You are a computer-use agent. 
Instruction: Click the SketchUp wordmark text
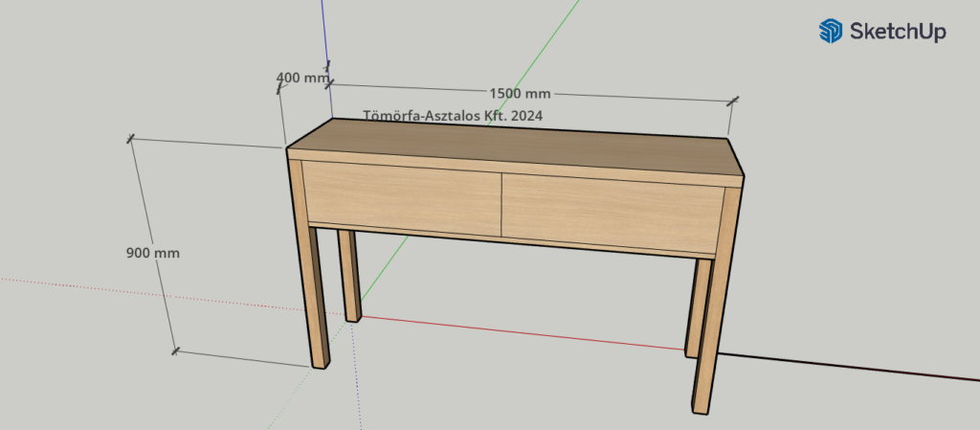898,32
